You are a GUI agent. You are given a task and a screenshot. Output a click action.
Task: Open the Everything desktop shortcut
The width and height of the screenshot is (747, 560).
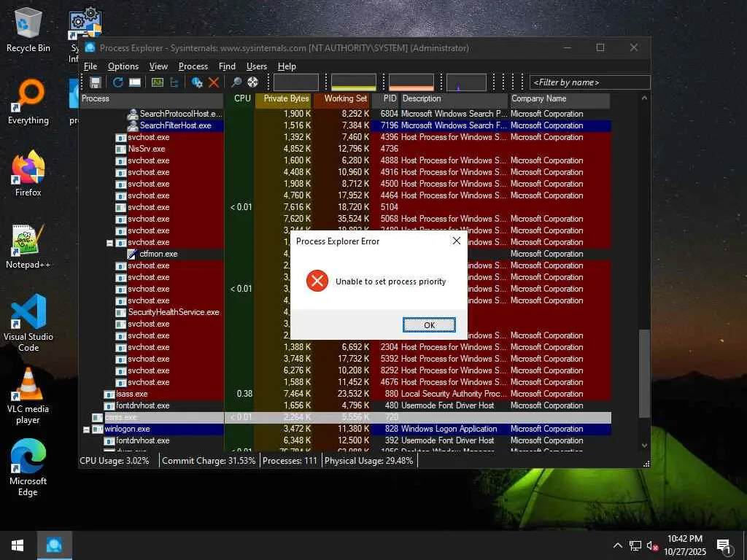click(x=28, y=102)
